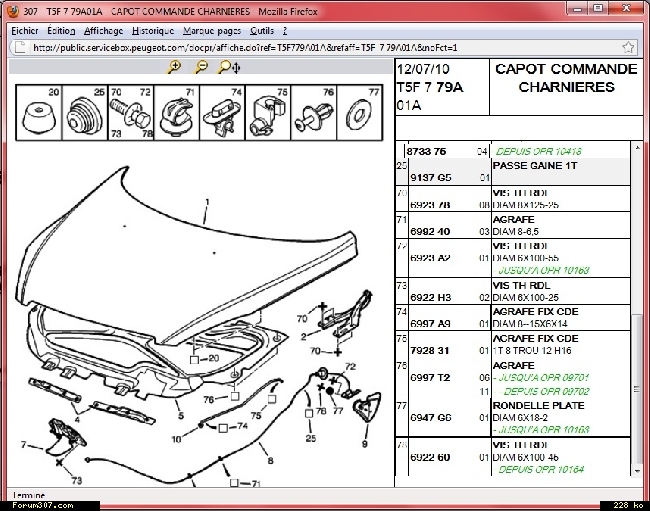The image size is (650, 511).
Task: Select part thumbnail 20 rubber stop
Action: pos(39,113)
